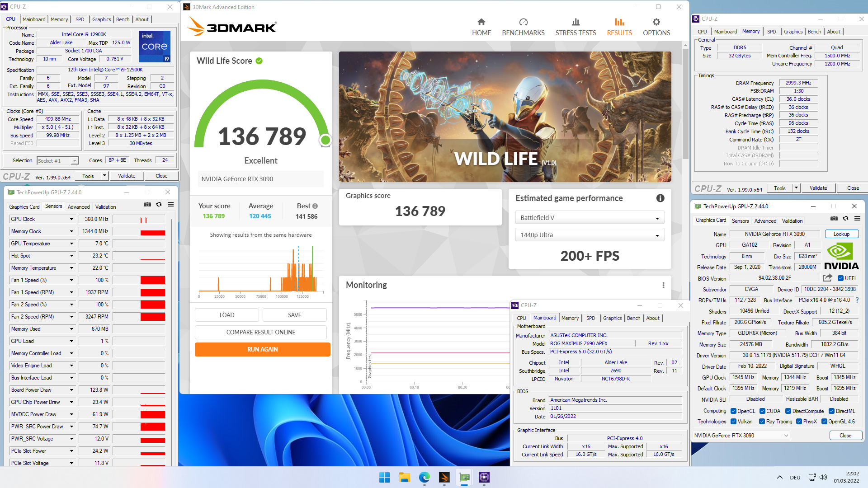Open 3DMark HOME page

click(x=481, y=27)
